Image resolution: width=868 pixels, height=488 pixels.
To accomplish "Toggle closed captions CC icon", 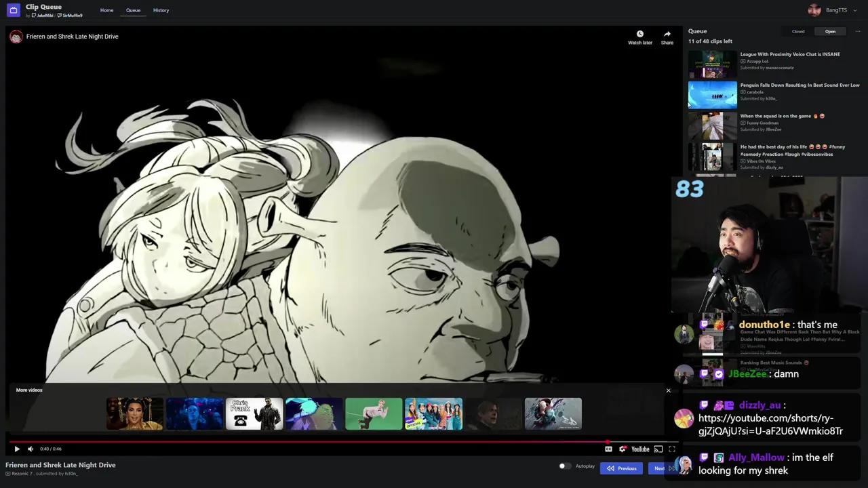I will coord(608,449).
